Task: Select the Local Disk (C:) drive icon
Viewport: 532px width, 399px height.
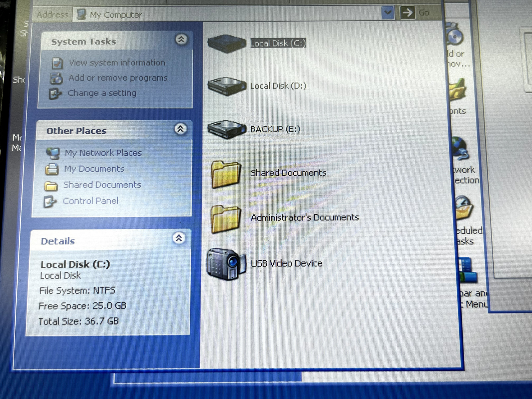Action: click(x=226, y=43)
